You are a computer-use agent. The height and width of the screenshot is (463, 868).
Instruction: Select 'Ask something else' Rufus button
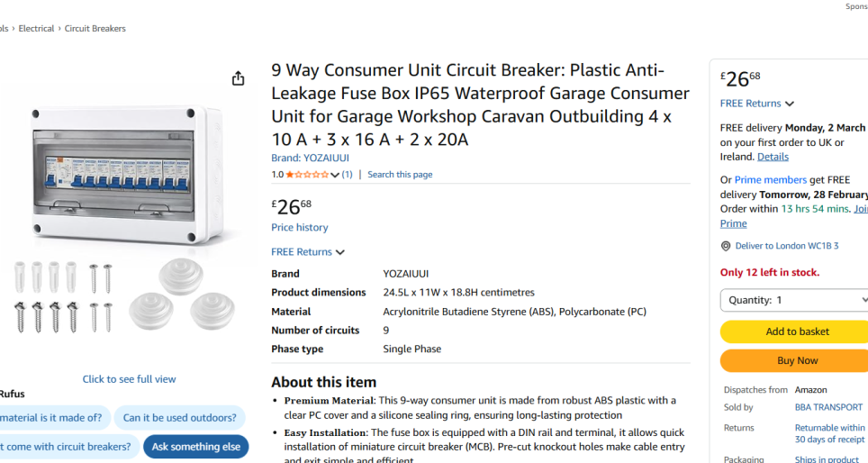196,447
